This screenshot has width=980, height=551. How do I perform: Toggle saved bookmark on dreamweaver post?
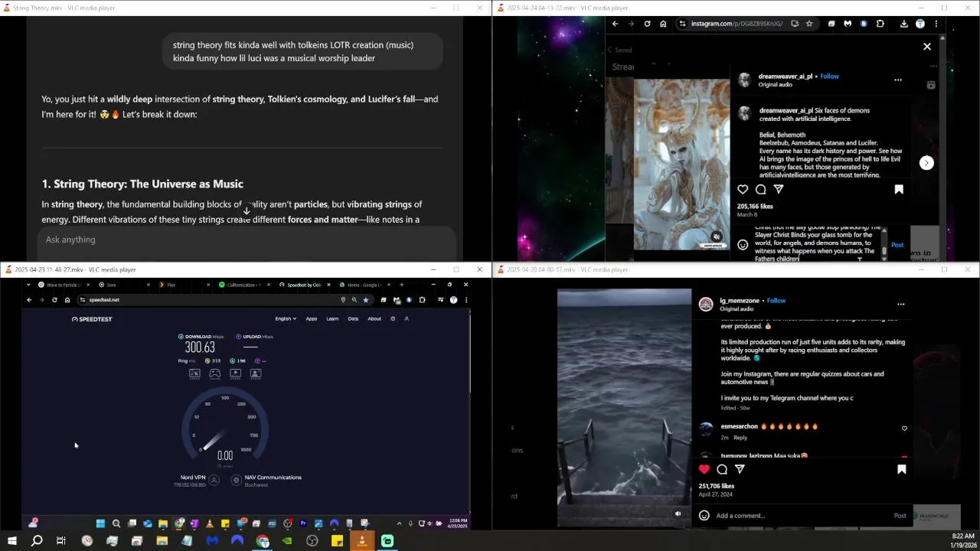[x=899, y=189]
